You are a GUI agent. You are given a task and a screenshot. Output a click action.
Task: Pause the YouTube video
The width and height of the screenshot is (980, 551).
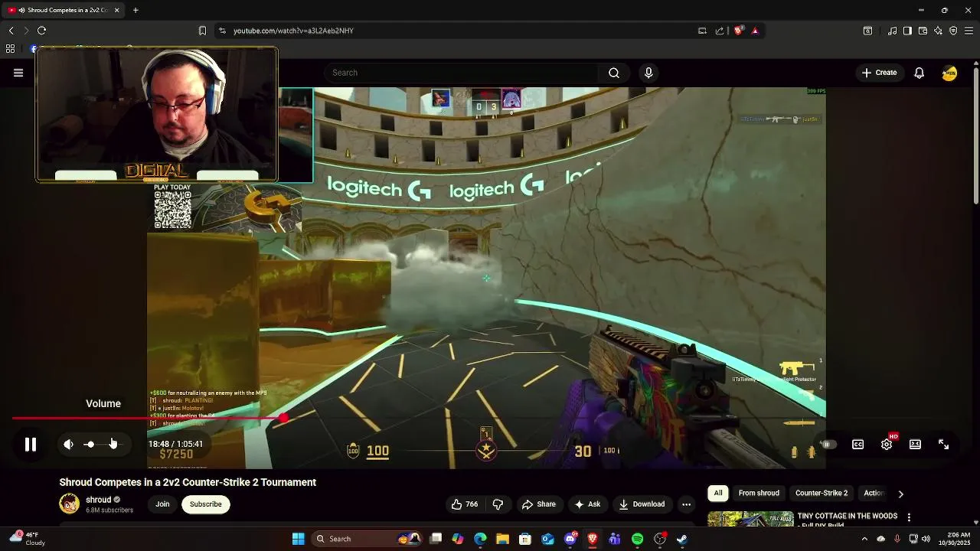(x=31, y=444)
